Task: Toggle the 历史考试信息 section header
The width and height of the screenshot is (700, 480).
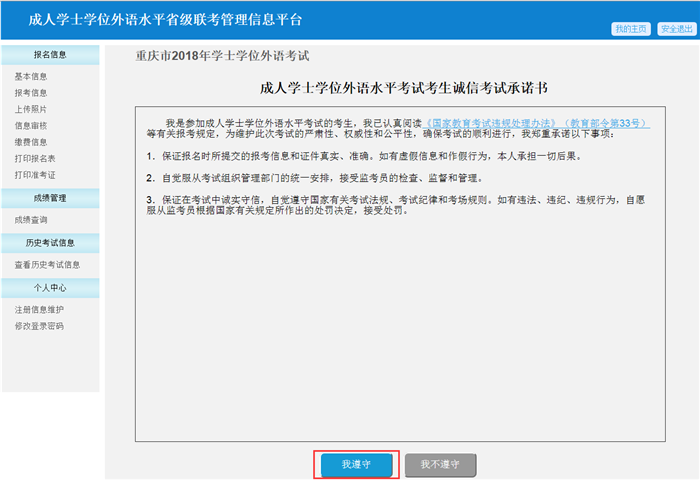Action: [x=50, y=242]
